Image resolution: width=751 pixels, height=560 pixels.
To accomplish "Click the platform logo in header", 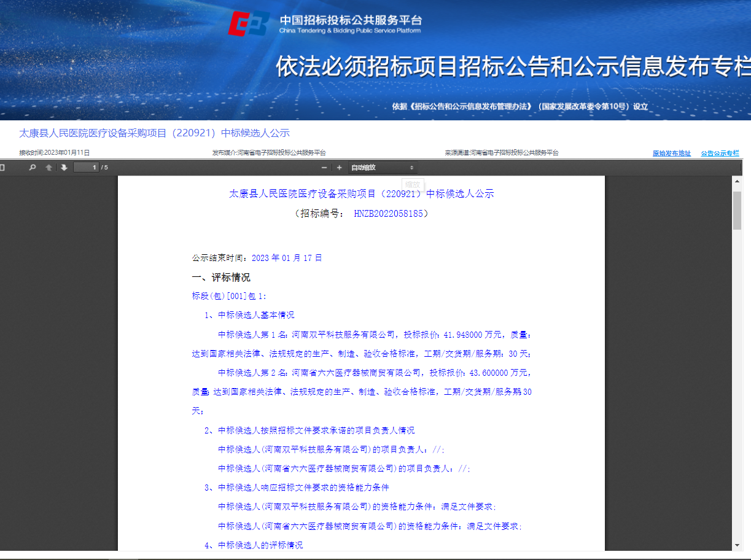I will coord(249,24).
